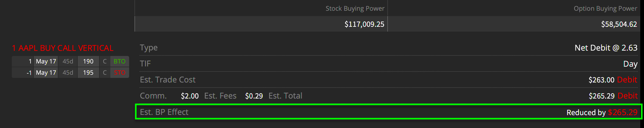Click the STO action on the 195 leg
This screenshot has height=128, width=644.
119,73
